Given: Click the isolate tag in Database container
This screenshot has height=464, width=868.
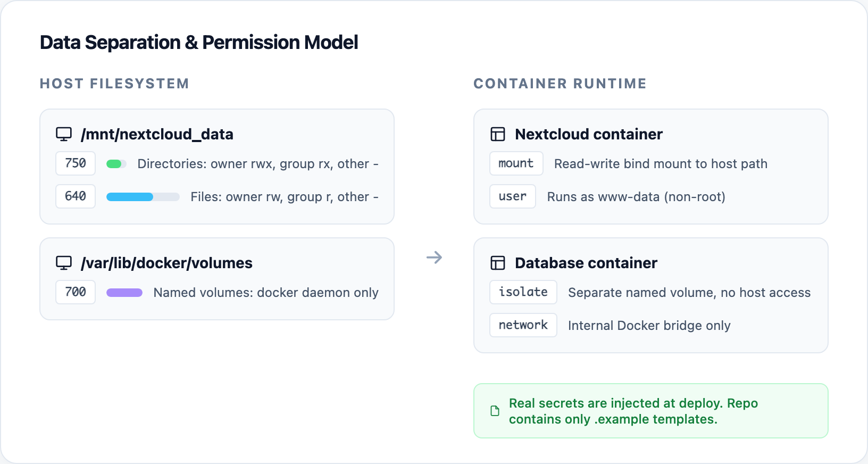Looking at the screenshot, I should [x=523, y=292].
